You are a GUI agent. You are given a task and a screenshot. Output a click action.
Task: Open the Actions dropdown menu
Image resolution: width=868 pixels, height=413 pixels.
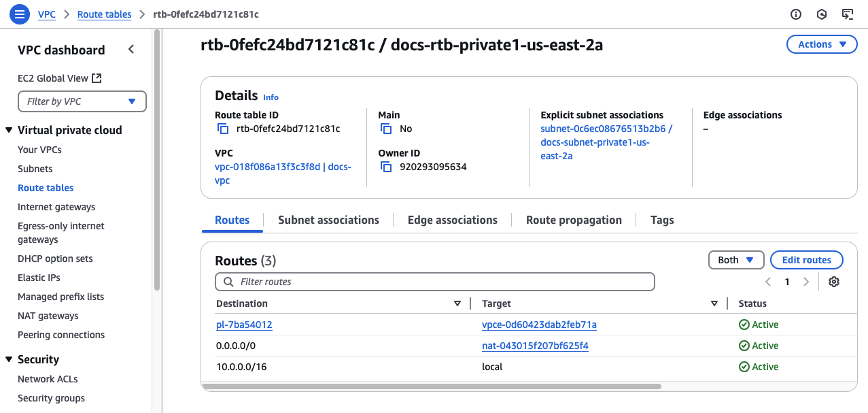821,44
